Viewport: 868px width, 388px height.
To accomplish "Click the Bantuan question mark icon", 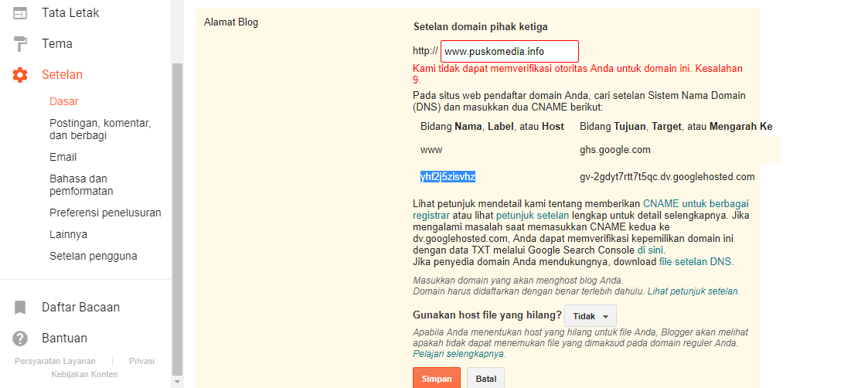I will [20, 339].
